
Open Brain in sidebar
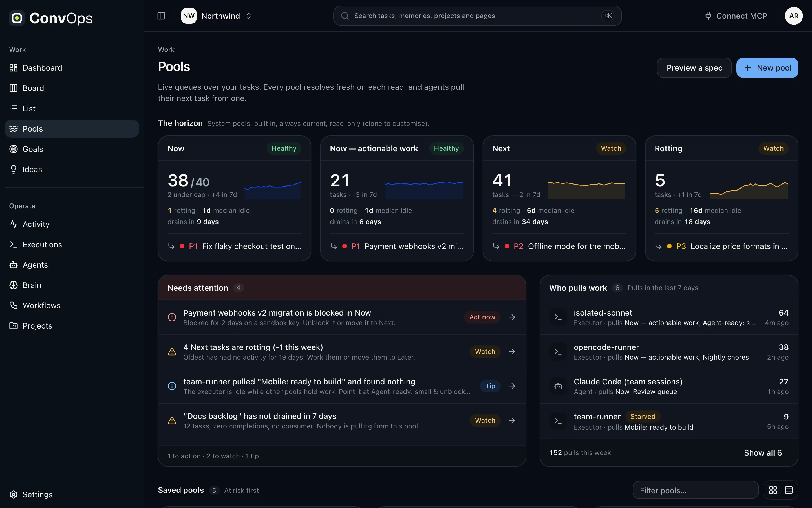tap(72, 285)
